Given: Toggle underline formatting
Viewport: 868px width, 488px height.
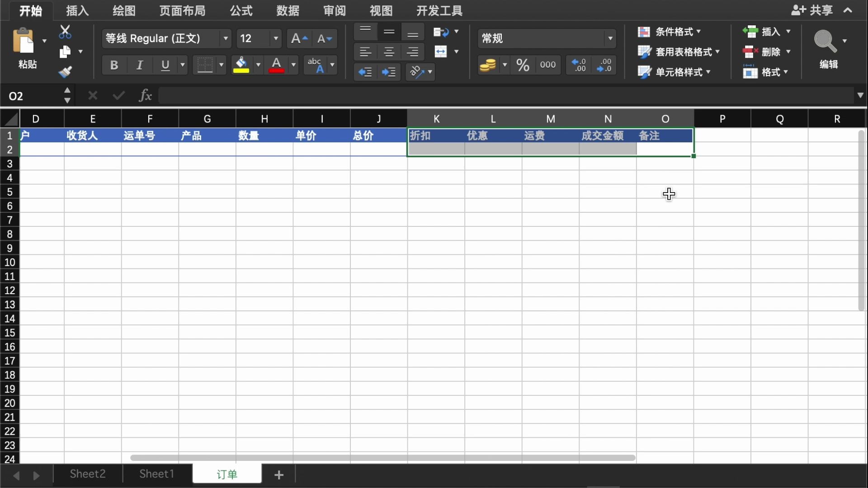Looking at the screenshot, I should click(165, 65).
